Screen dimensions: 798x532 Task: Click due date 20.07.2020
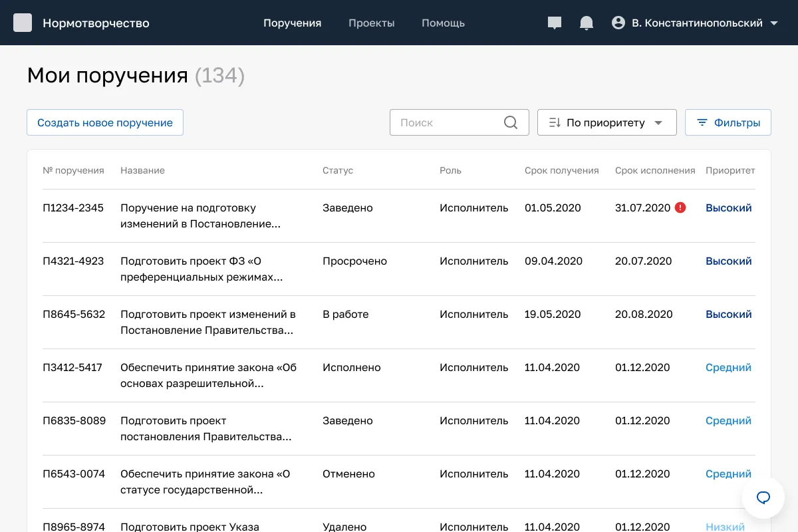click(x=644, y=261)
